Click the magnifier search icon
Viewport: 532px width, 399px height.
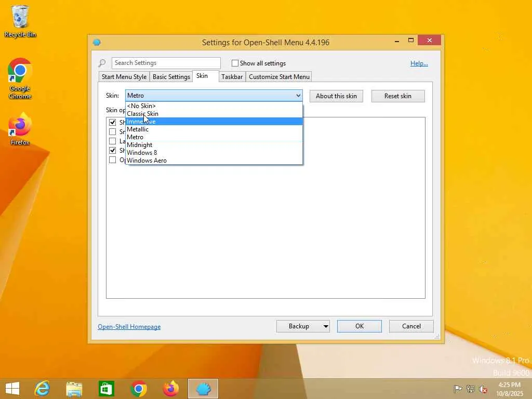point(102,63)
